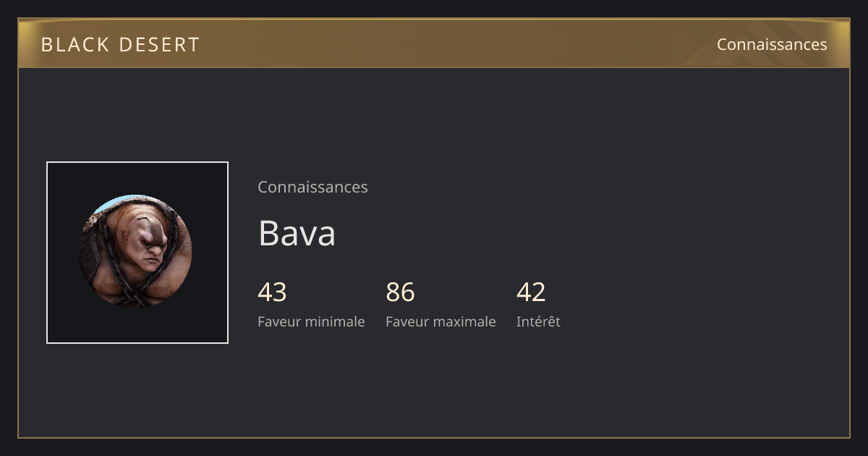This screenshot has height=456, width=868.
Task: Click the Faveur maximale label
Action: [x=441, y=321]
